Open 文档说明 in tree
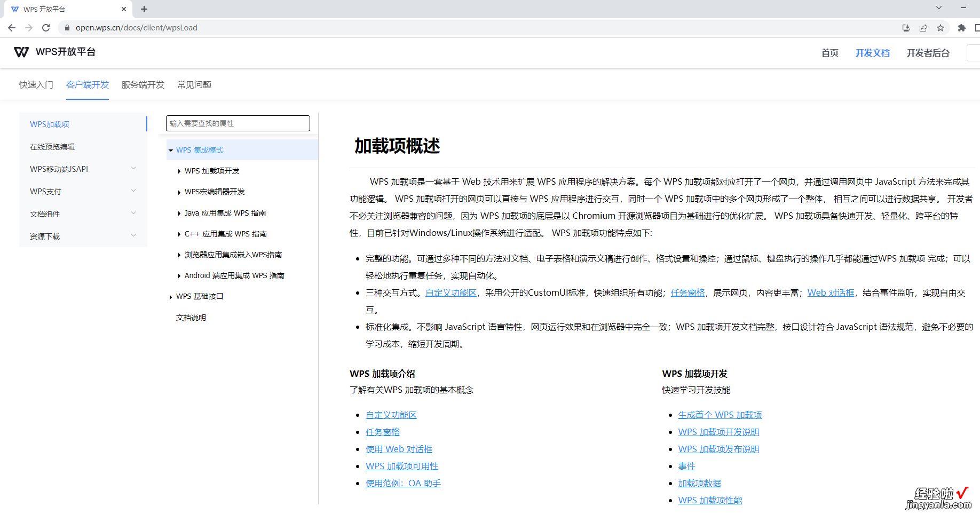Screen dimensions: 980x514 pos(191,318)
